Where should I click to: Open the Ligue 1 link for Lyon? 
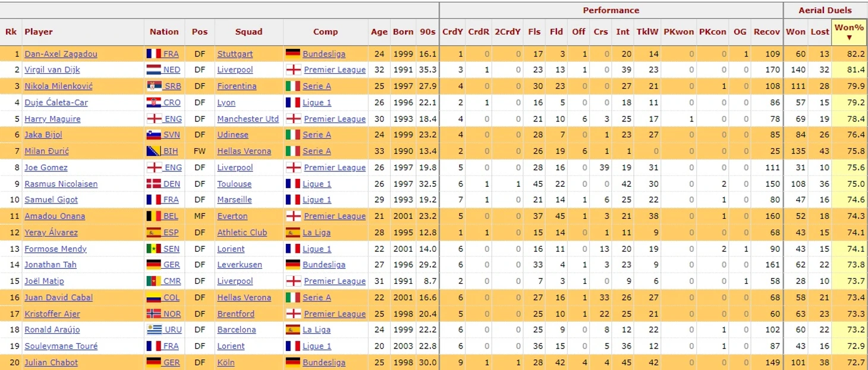(x=317, y=102)
